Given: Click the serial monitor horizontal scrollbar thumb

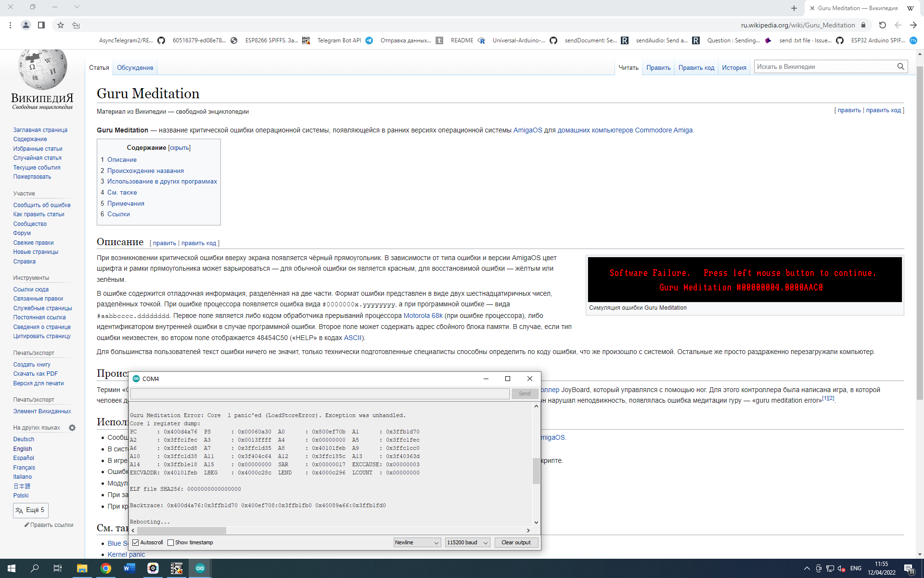Looking at the screenshot, I should [182, 530].
